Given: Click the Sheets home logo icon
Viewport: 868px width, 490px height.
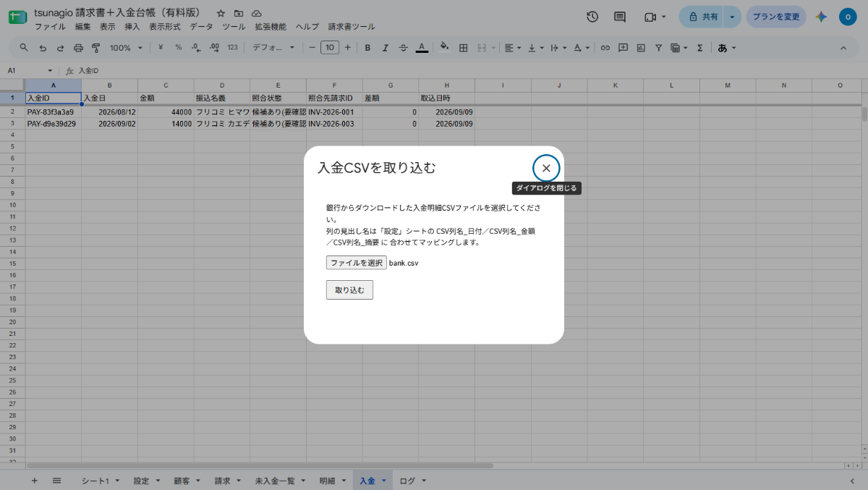Looking at the screenshot, I should point(17,17).
